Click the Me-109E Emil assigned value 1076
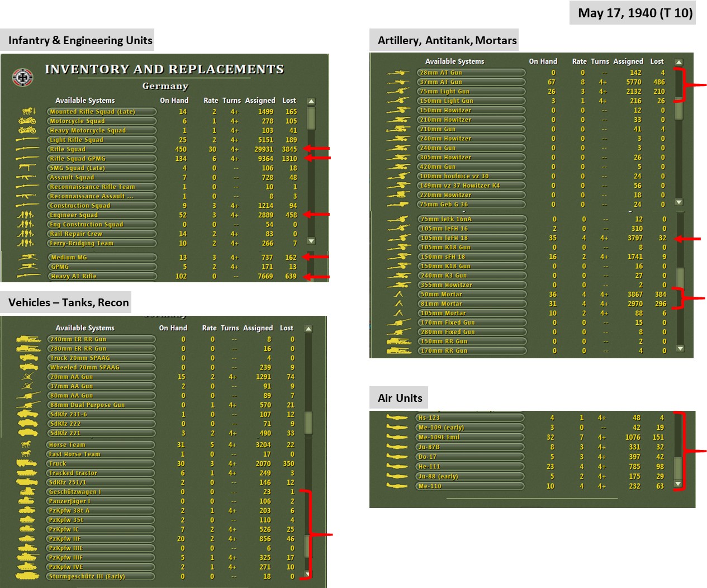Image resolution: width=707 pixels, height=588 pixels. tap(633, 437)
